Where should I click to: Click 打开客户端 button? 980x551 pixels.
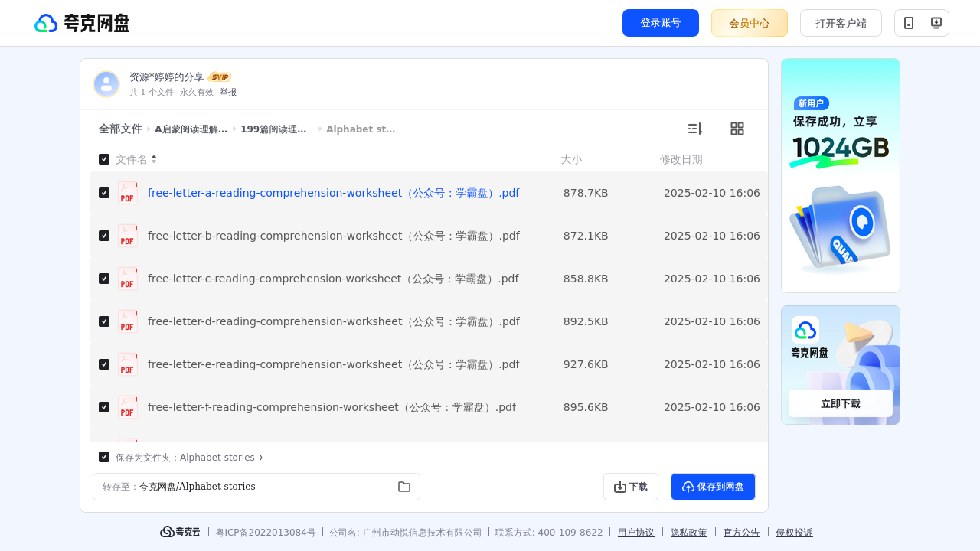[x=841, y=23]
